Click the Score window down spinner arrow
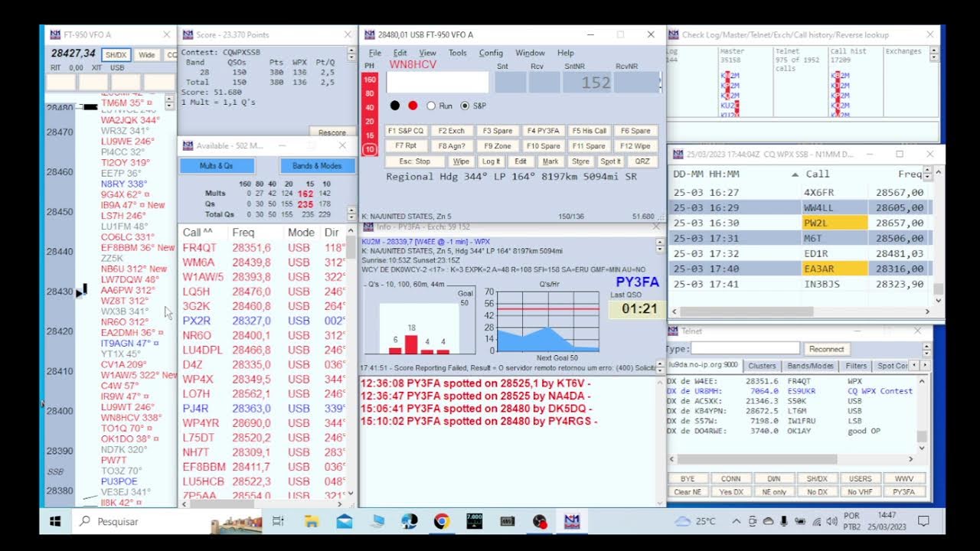The image size is (980, 551). click(351, 57)
